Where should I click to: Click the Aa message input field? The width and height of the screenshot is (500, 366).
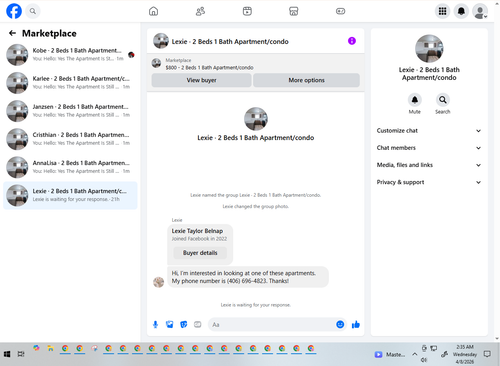coord(272,324)
